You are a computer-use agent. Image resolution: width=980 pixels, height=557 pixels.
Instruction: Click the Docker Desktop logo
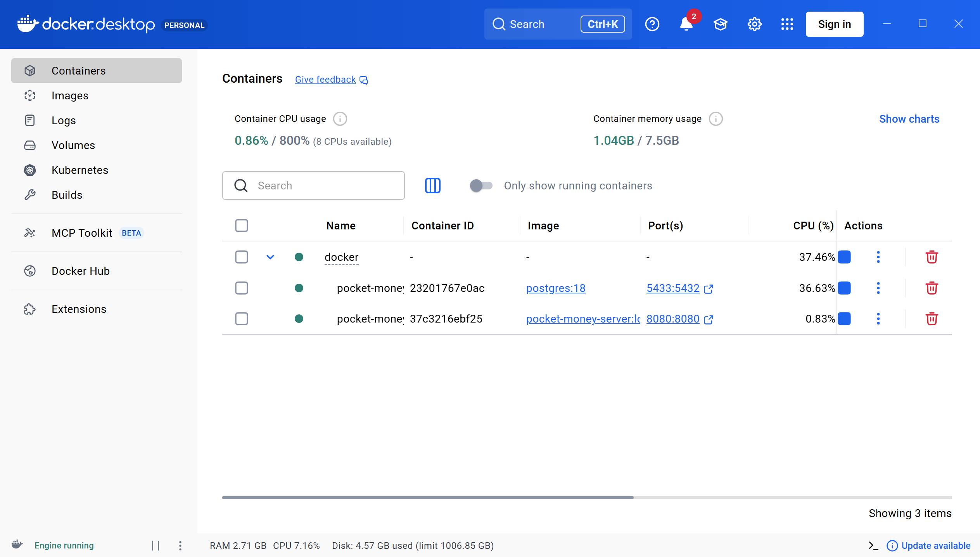pos(86,24)
